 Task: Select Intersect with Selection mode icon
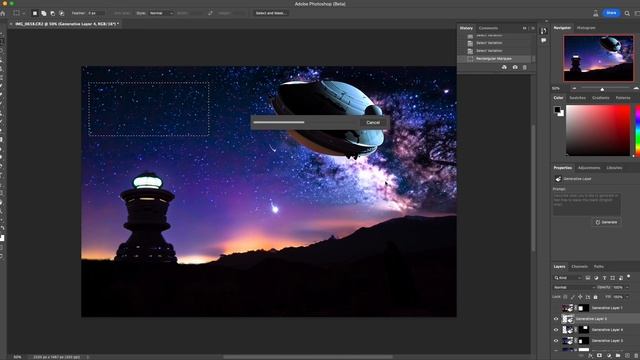(x=62, y=13)
